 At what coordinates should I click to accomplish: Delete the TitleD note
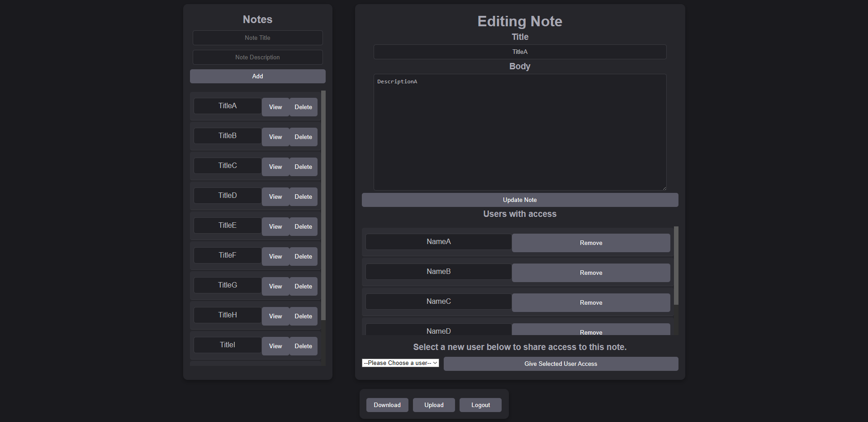coord(303,197)
